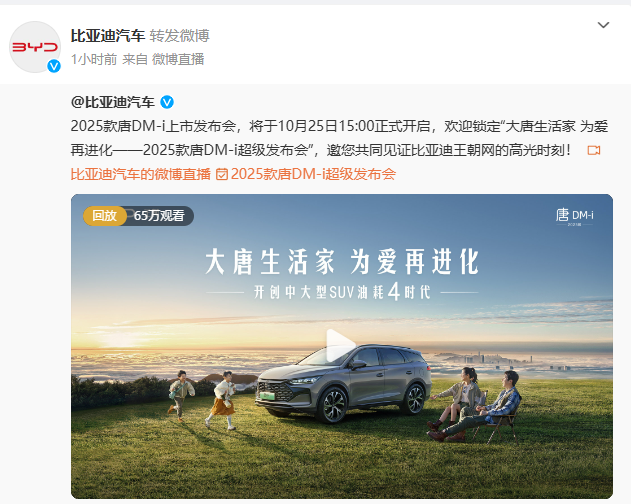The image size is (631, 504).
Task: Click the @比亚迪汽车 original poster name
Action: (x=113, y=102)
